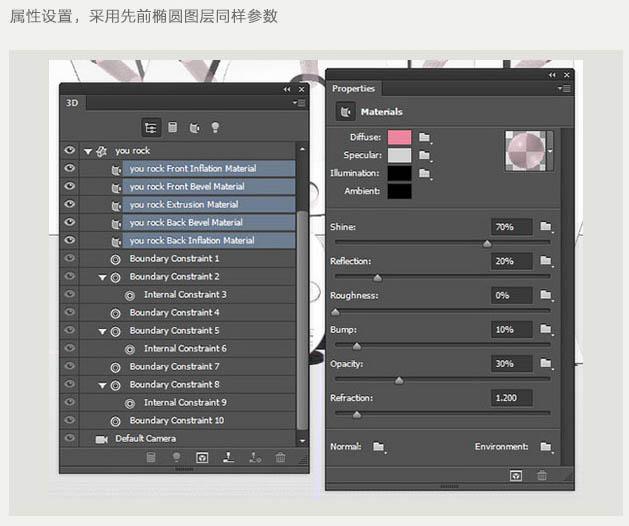
Task: Filter 3D panel by materials
Action: (193, 127)
